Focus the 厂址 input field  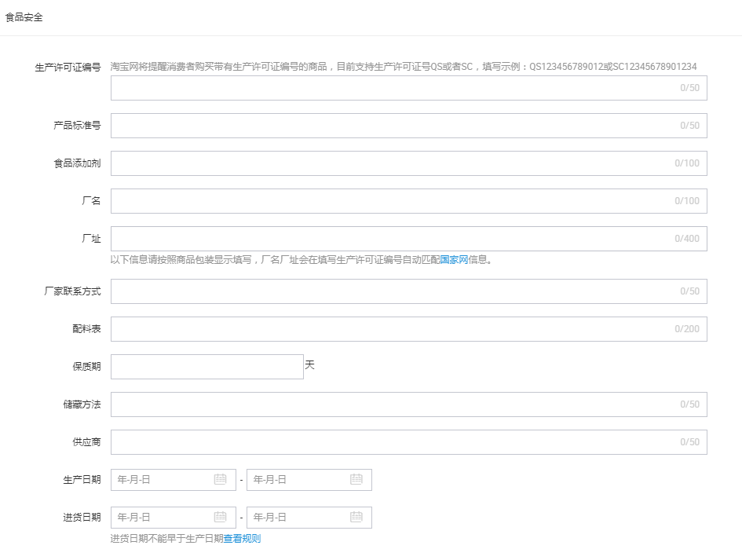pyautogui.click(x=409, y=239)
